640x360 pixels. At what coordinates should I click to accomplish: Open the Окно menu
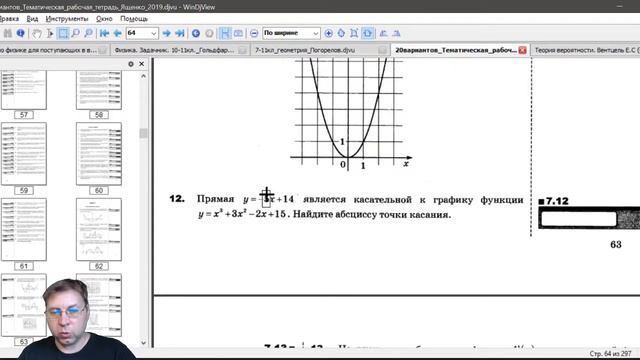coord(104,19)
